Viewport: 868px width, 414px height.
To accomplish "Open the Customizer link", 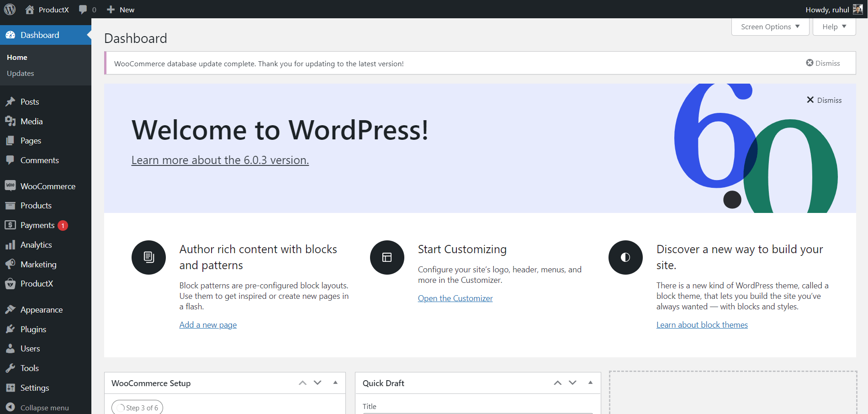I will 455,298.
